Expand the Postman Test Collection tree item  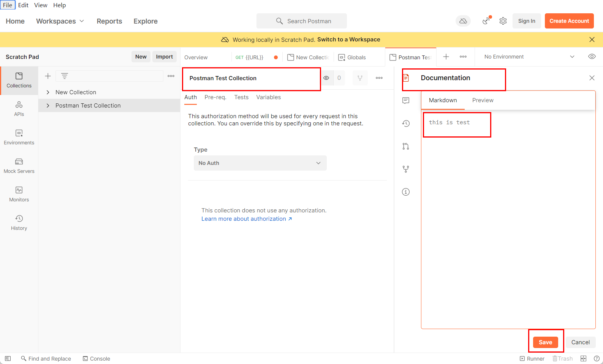pos(48,106)
